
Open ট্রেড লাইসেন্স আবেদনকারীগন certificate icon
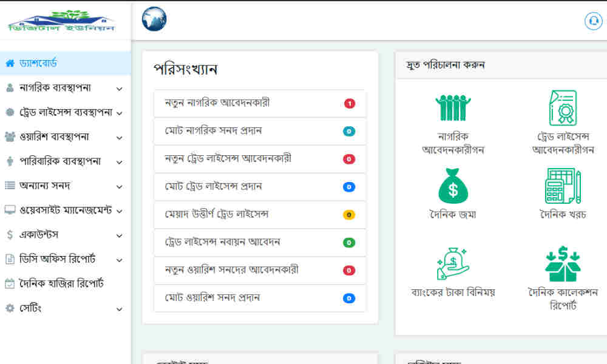(x=563, y=109)
